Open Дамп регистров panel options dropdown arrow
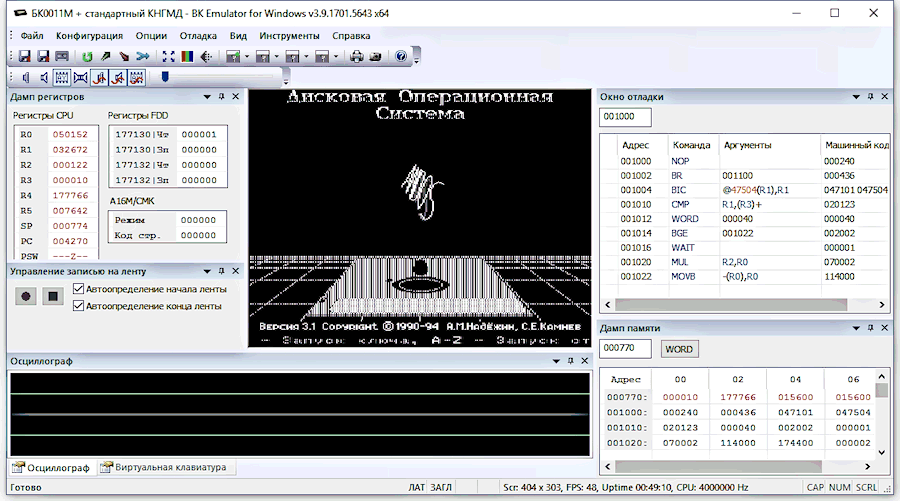900x501 pixels. [x=207, y=97]
